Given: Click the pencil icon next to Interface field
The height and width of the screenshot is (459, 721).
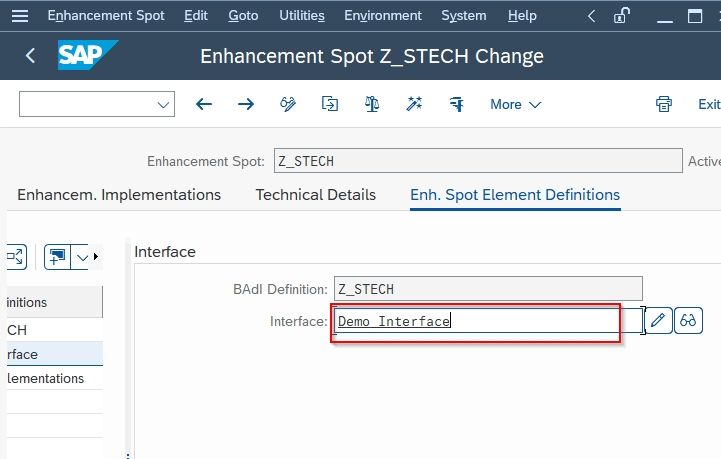Looking at the screenshot, I should 658,320.
